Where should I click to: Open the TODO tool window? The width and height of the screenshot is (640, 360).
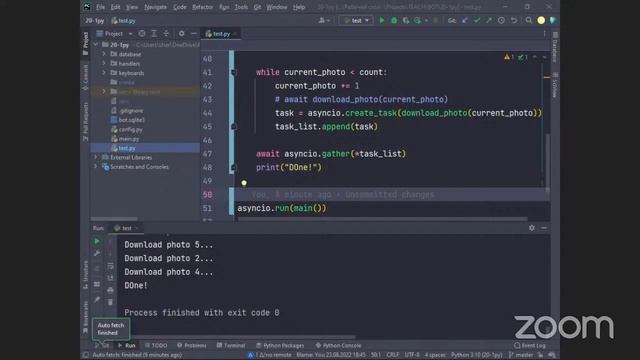click(x=156, y=345)
